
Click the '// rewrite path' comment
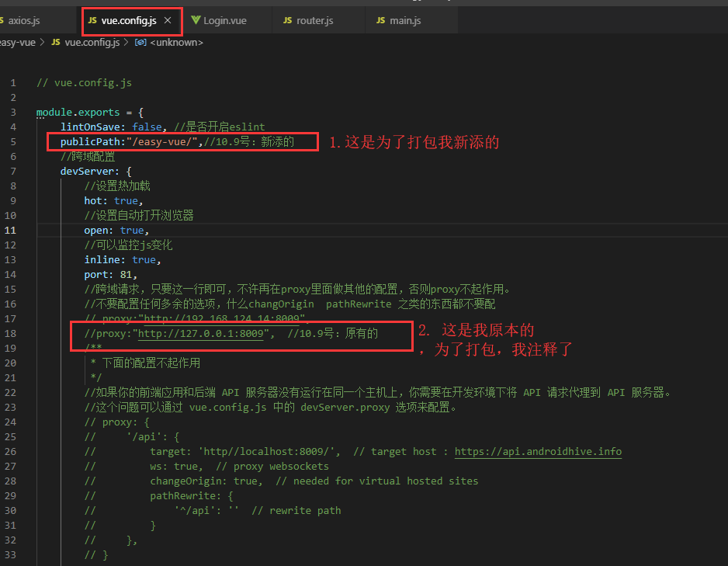(x=296, y=511)
